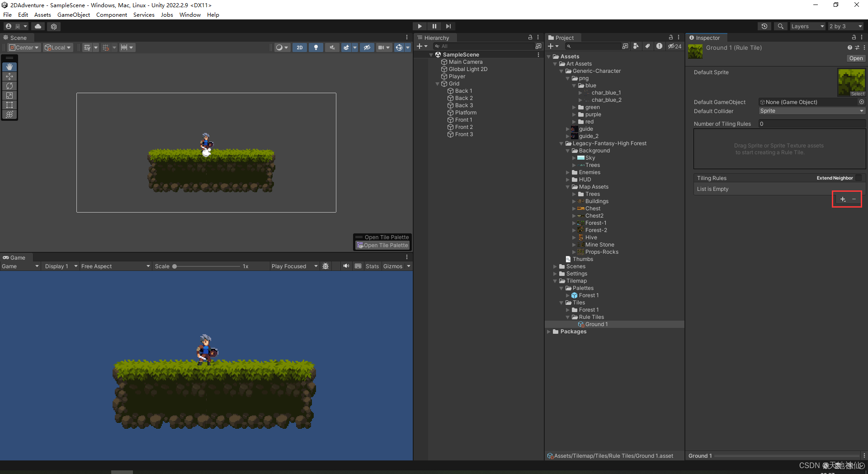The height and width of the screenshot is (474, 868).
Task: Click the Step frame button
Action: tap(448, 26)
